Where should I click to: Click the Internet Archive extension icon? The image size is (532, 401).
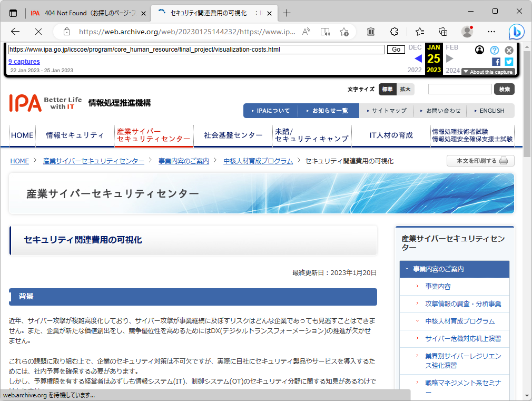tap(370, 32)
